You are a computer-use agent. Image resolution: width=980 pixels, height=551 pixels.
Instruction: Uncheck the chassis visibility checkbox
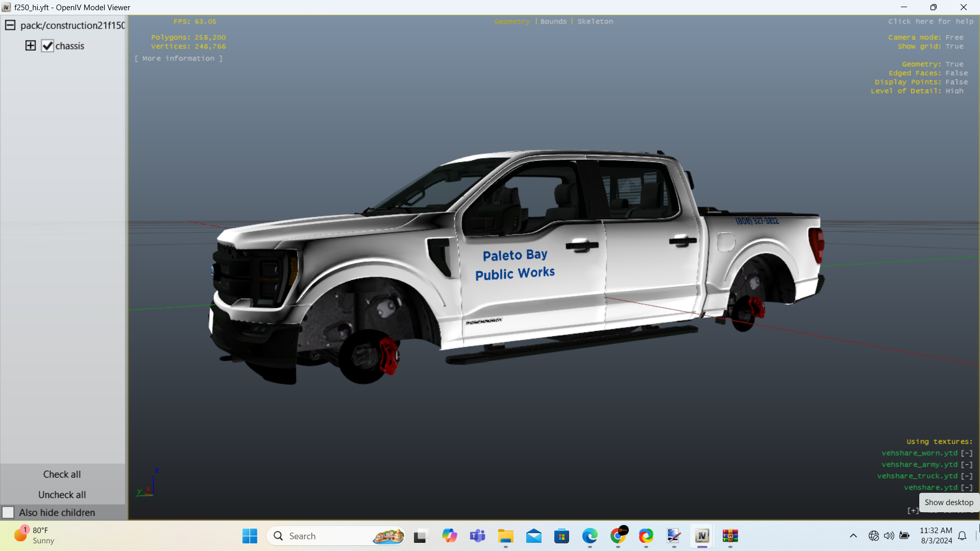tap(47, 46)
